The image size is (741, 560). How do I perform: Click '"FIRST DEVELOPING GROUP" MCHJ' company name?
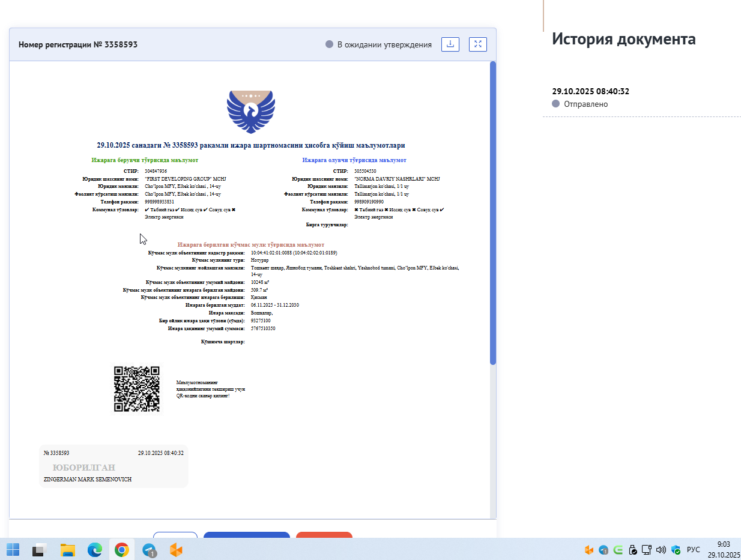coord(185,179)
